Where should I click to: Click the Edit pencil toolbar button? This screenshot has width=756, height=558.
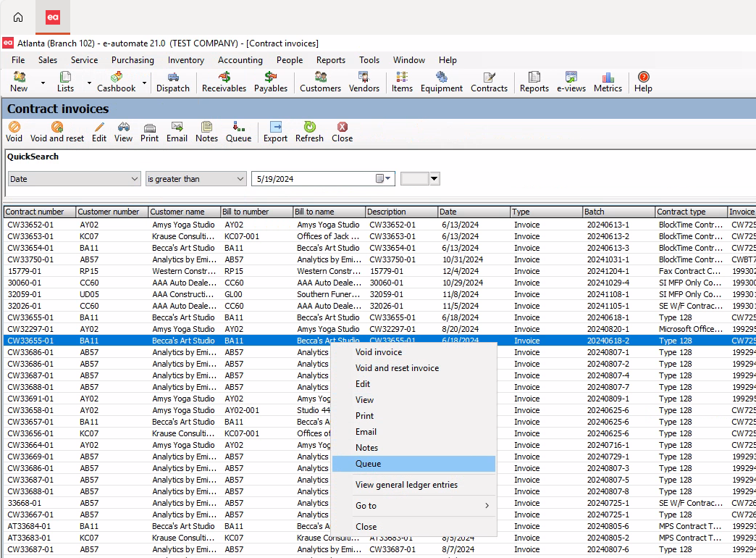tap(98, 132)
